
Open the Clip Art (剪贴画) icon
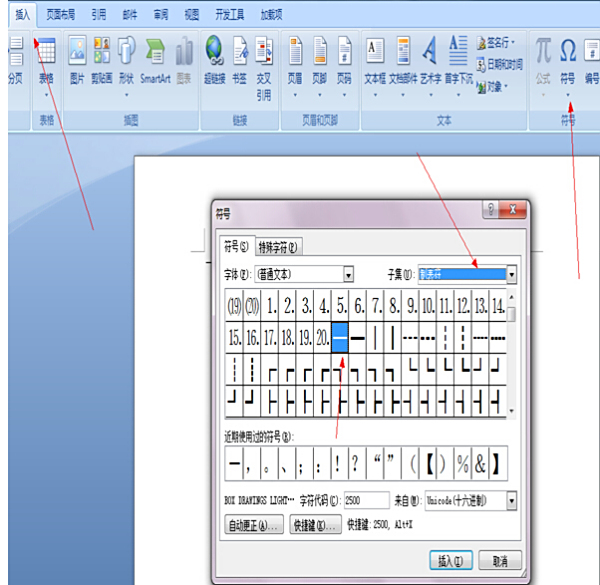pos(102,50)
